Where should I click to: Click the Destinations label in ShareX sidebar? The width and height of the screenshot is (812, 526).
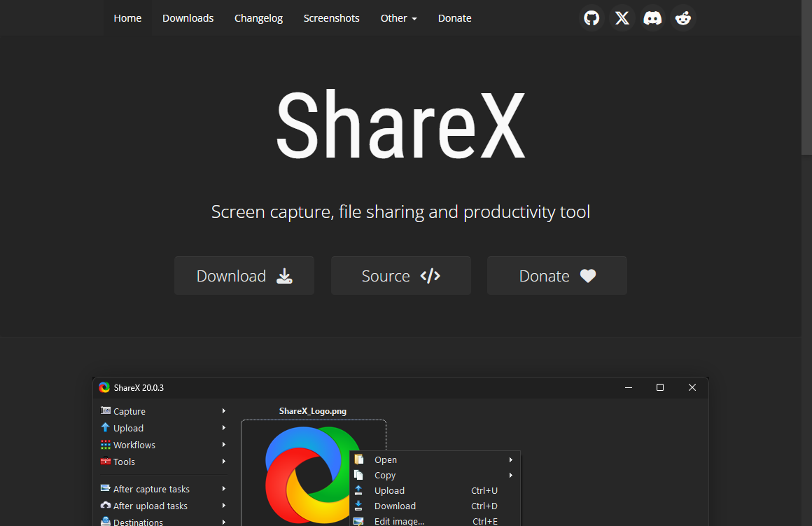tap(139, 522)
